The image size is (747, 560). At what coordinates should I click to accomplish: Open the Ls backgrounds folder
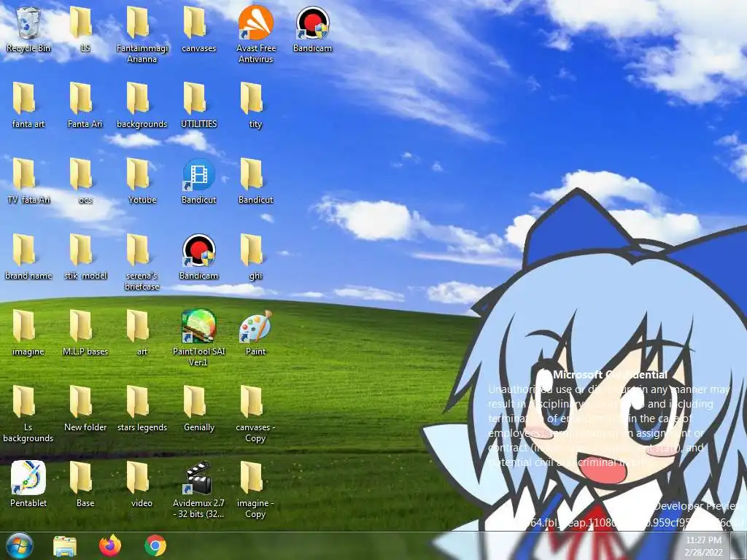point(28,413)
